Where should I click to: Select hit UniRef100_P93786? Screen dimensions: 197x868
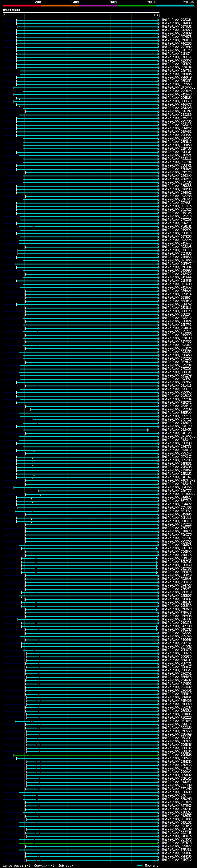[x=177, y=121]
